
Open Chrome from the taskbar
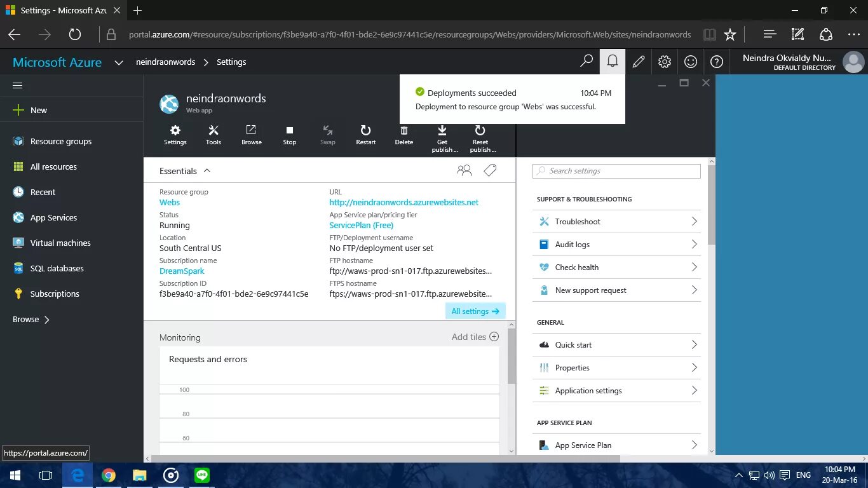(109, 475)
